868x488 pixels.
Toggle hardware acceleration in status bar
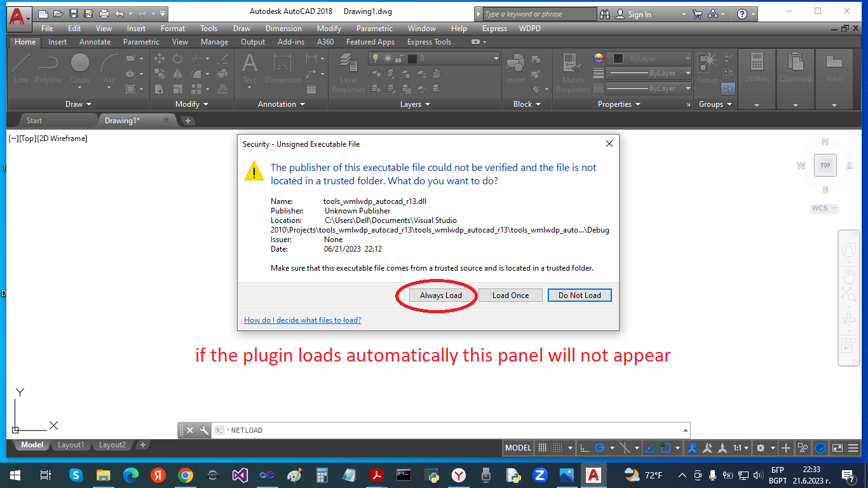[x=820, y=448]
